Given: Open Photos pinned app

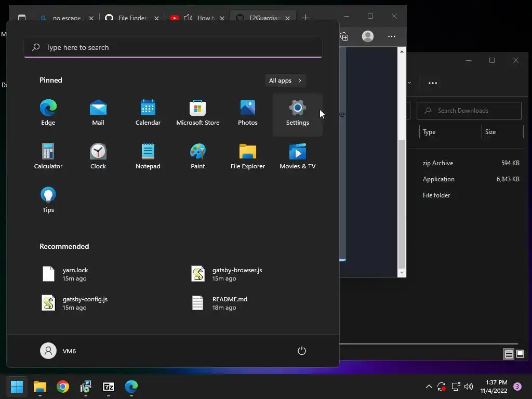Looking at the screenshot, I should click(x=248, y=113).
